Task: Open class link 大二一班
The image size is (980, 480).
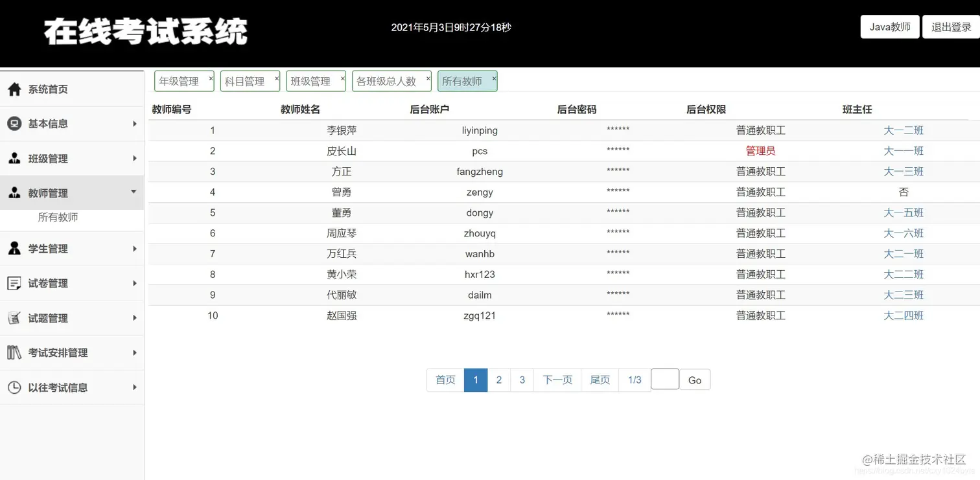Action: coord(904,254)
